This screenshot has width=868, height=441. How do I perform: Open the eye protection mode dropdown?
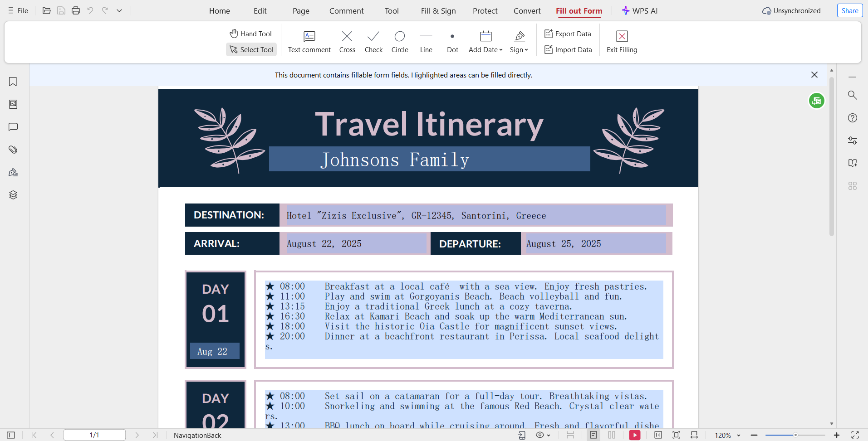click(543, 435)
